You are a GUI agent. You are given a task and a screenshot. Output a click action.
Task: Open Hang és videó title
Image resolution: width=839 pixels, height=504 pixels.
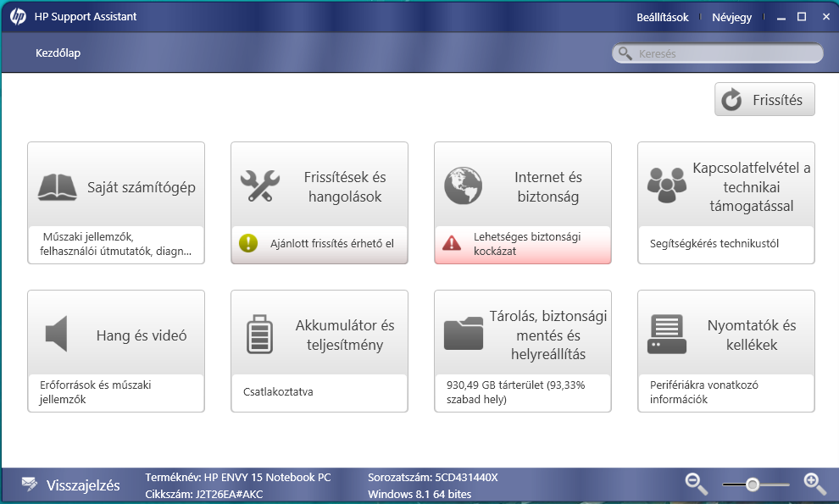[x=142, y=335]
